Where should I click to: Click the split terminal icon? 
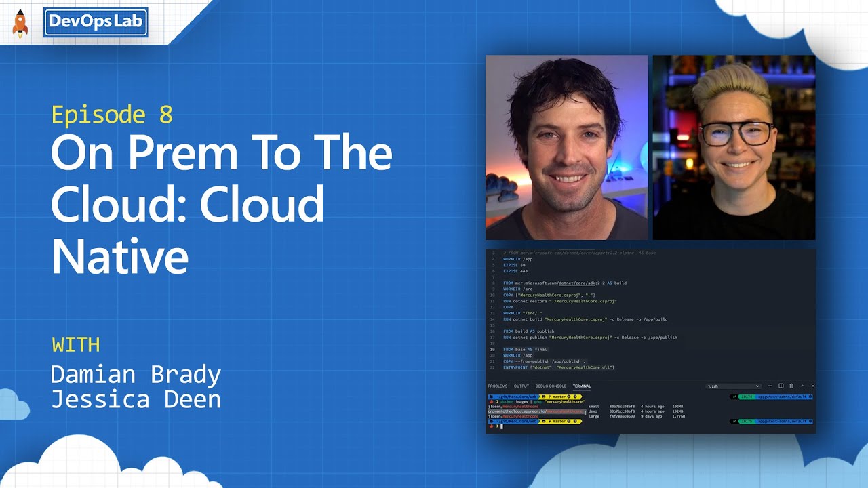click(x=781, y=386)
